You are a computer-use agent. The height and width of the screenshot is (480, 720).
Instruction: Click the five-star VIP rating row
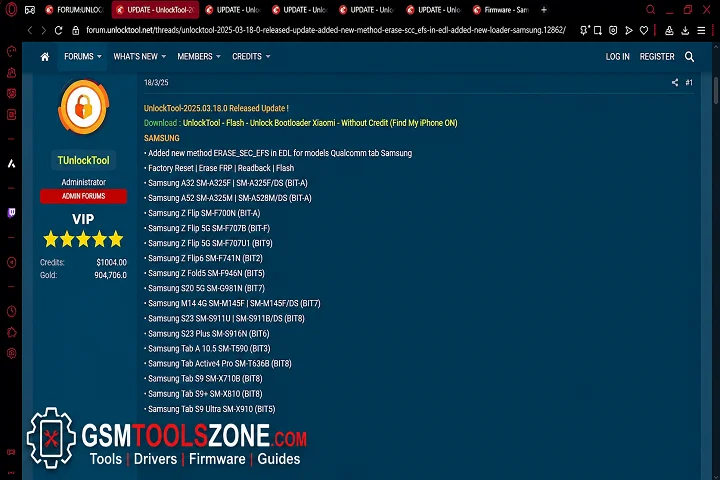point(84,239)
